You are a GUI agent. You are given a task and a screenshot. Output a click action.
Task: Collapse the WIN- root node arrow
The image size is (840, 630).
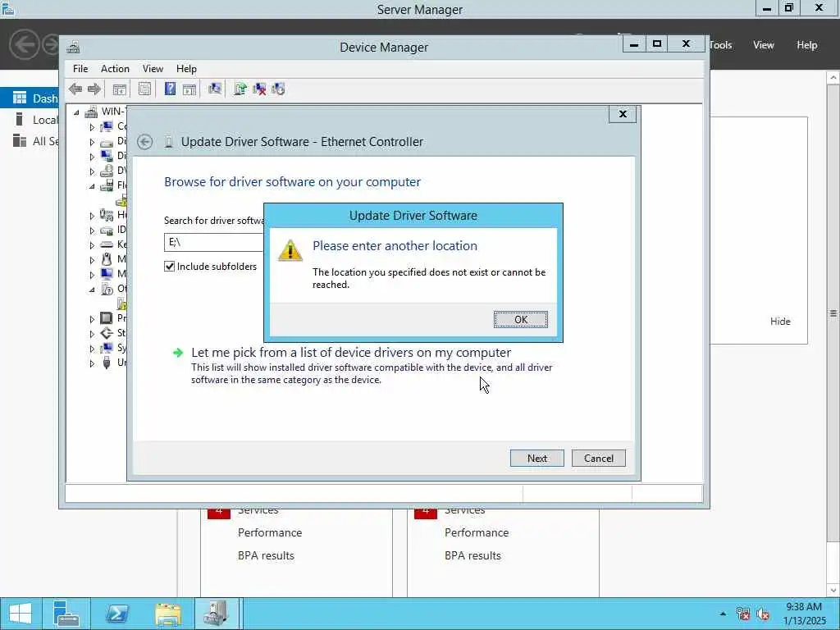(76, 112)
